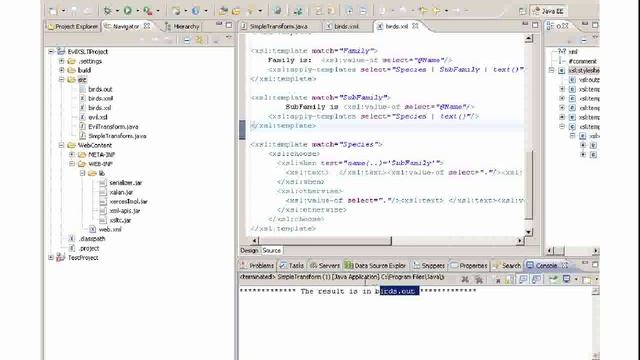Select xalan.jar in the lib folder
The width and height of the screenshot is (640, 360).
click(121, 192)
